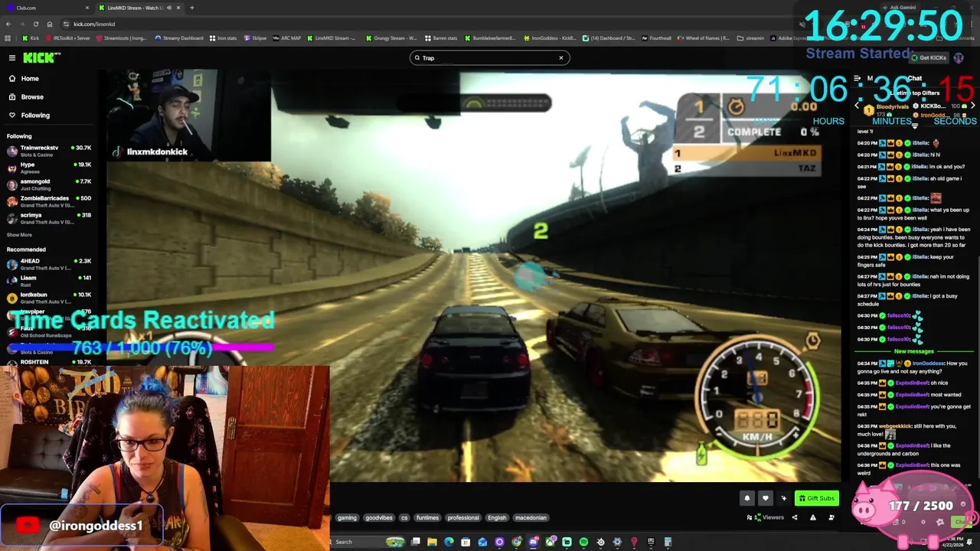Click the Gift Subs button

coord(817,498)
